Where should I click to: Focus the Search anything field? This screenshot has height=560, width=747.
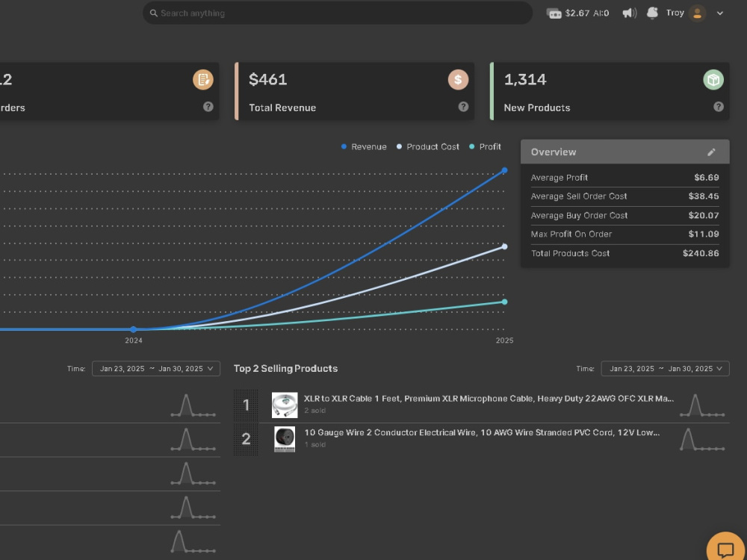pyautogui.click(x=338, y=13)
